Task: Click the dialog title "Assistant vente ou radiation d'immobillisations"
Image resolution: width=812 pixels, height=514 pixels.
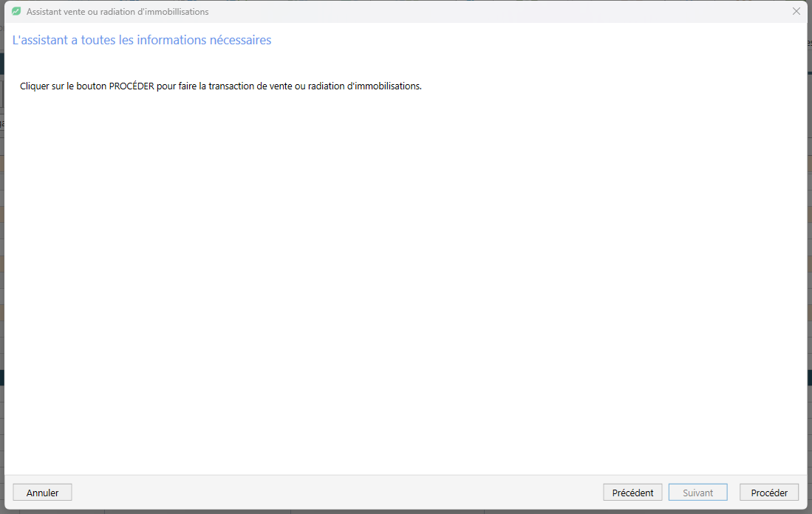Action: click(117, 11)
